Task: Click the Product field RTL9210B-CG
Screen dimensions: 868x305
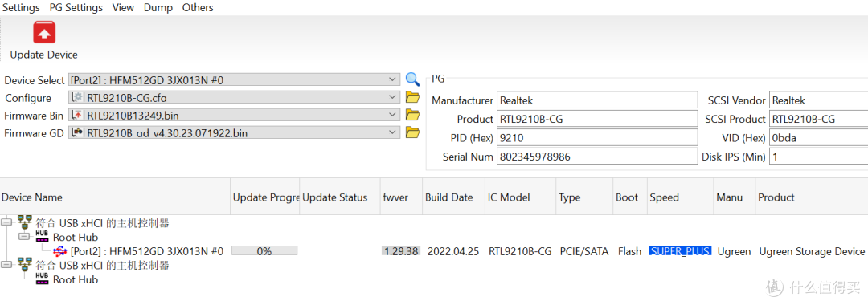Action: click(x=597, y=120)
